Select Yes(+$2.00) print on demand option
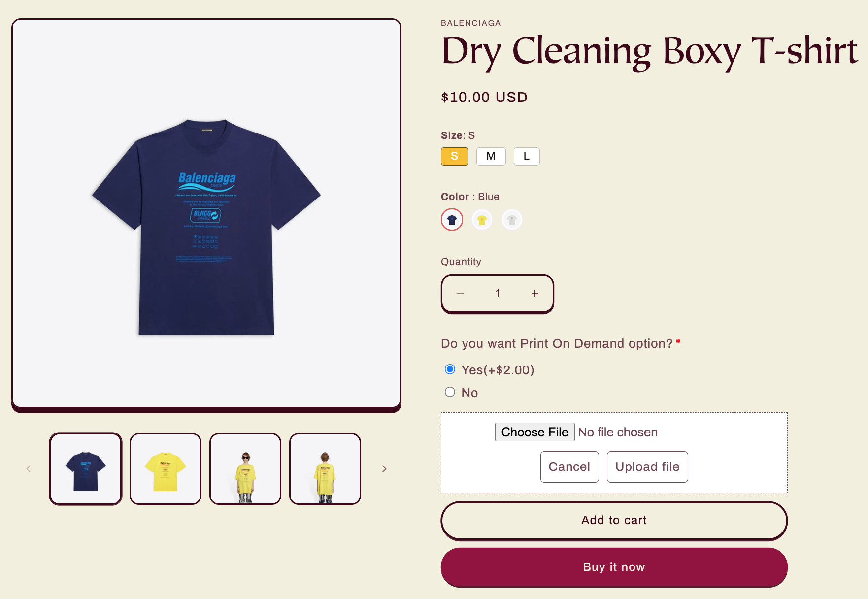This screenshot has height=599, width=868. tap(450, 369)
